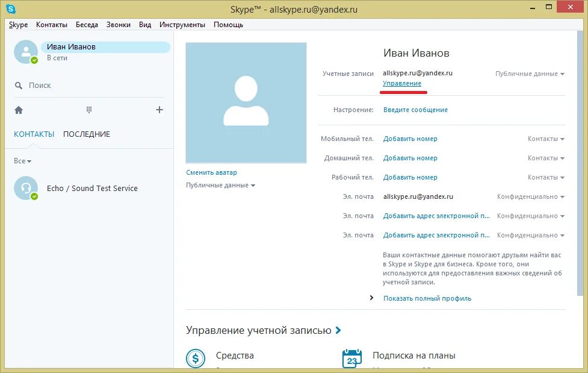Screen dimensions: 588x373
Task: Click the Поиск search field
Action: (89, 86)
